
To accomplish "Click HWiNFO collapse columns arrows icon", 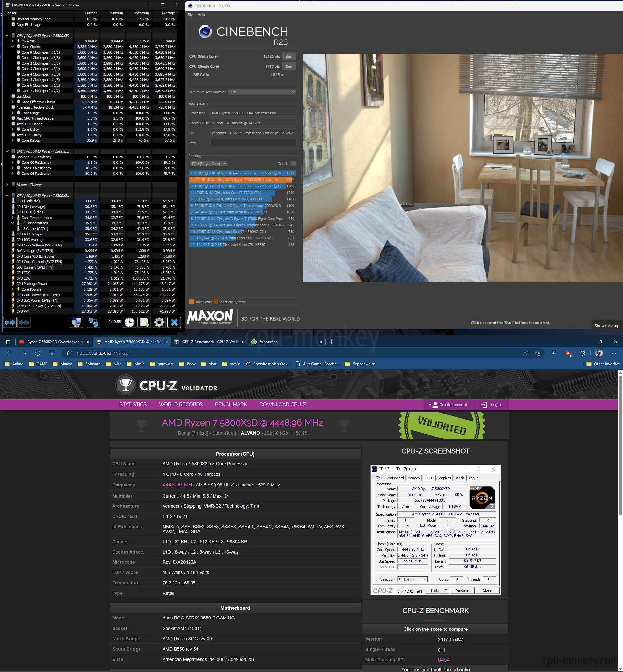I will pos(24,322).
